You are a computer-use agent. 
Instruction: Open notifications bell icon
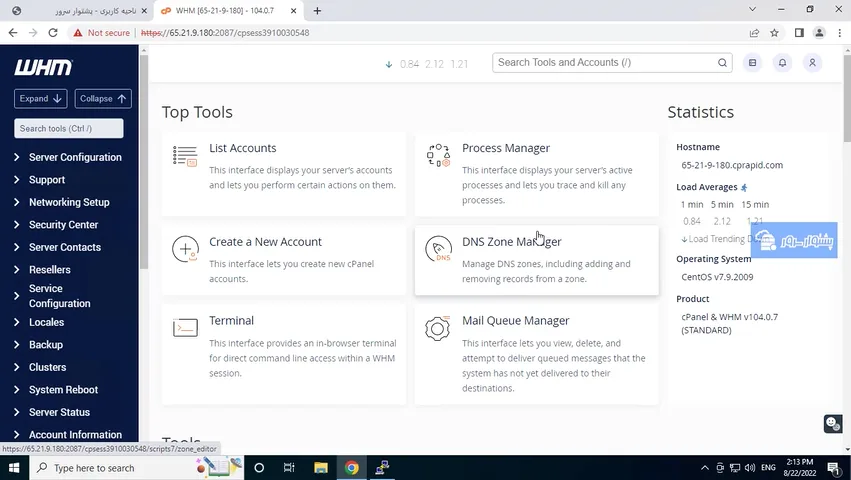(782, 62)
